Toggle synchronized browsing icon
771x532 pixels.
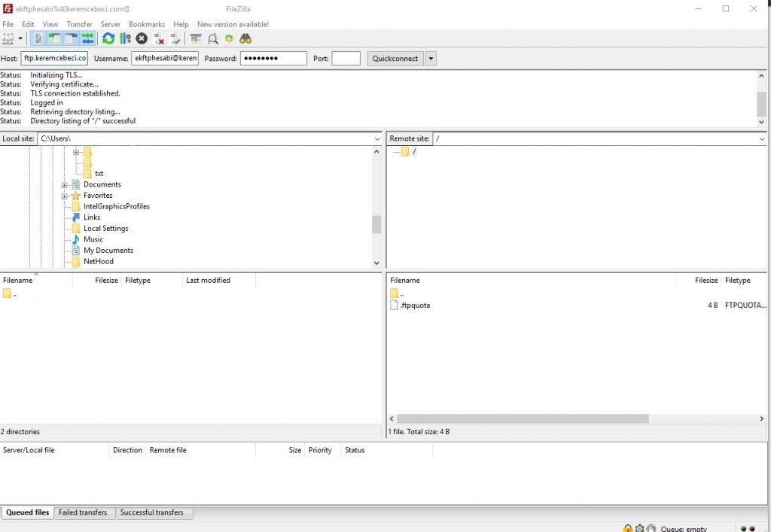(229, 39)
